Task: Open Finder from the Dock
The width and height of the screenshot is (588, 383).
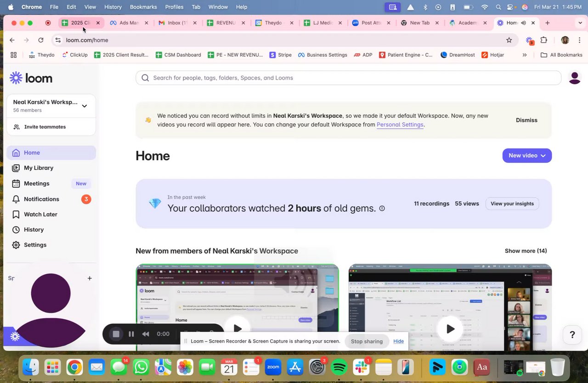Action: [x=31, y=367]
